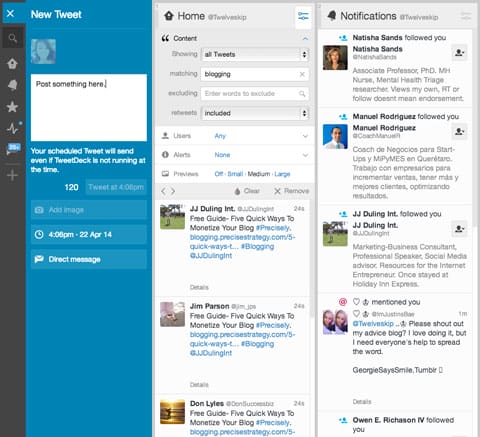
Task: Click Natisha Sands followed you name
Action: [377, 38]
